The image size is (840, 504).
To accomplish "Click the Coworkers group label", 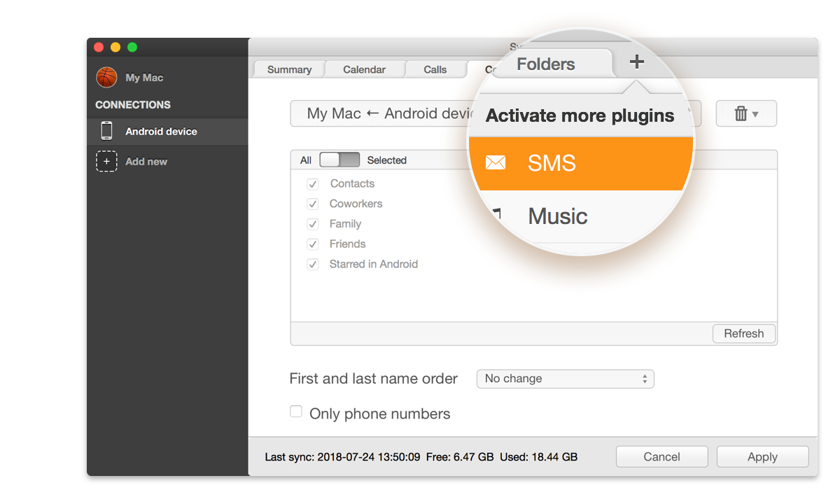I will [356, 204].
